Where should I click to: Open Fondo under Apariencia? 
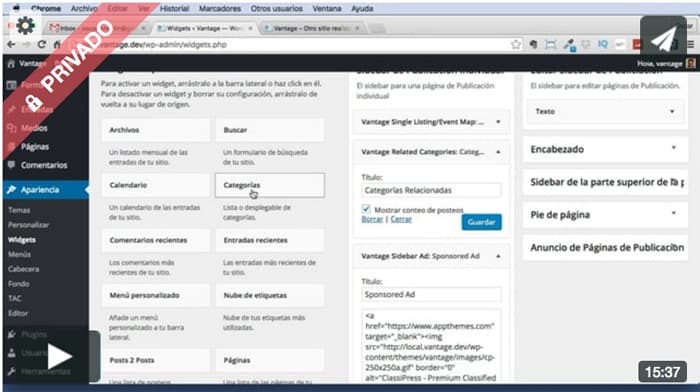pyautogui.click(x=18, y=284)
